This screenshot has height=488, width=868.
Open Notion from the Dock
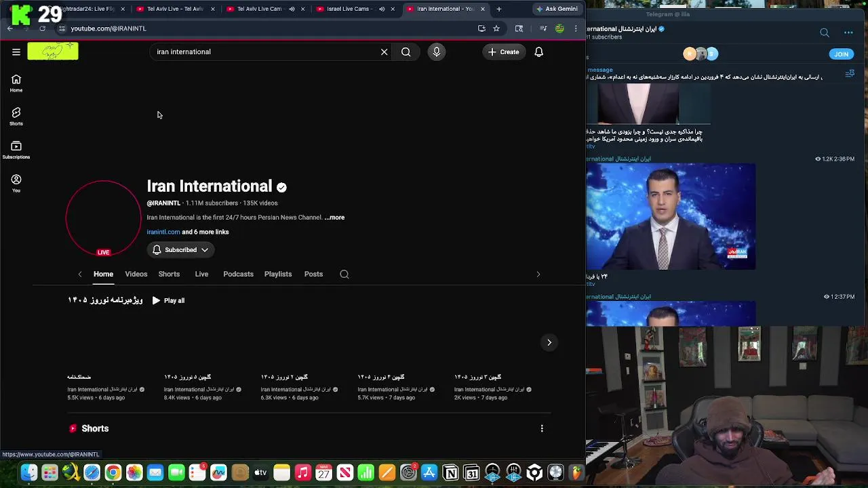coord(450,472)
